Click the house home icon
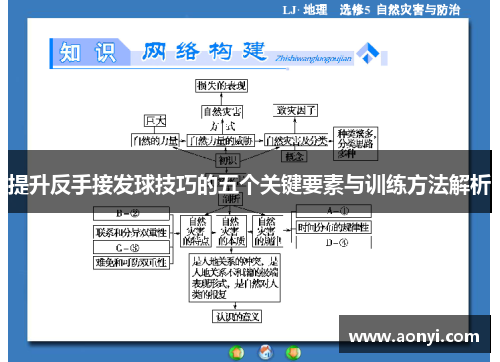 [x=265, y=352]
